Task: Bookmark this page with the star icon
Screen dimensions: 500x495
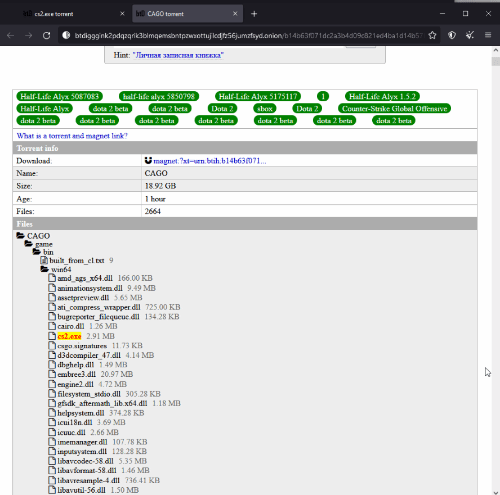Action: coord(432,35)
